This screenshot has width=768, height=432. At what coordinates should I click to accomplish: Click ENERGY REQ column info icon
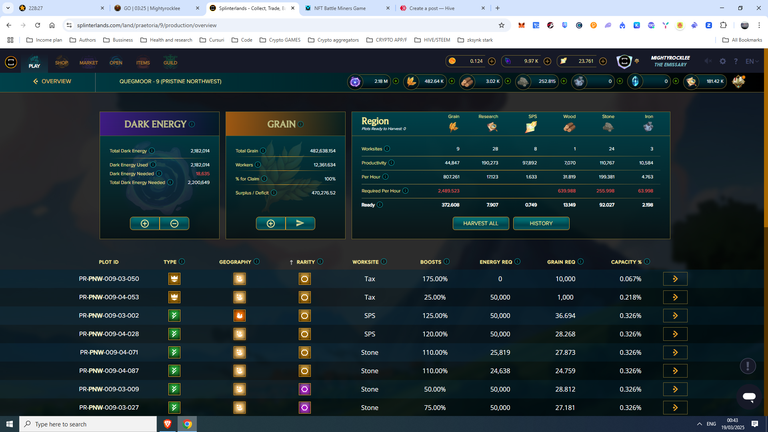(x=518, y=262)
